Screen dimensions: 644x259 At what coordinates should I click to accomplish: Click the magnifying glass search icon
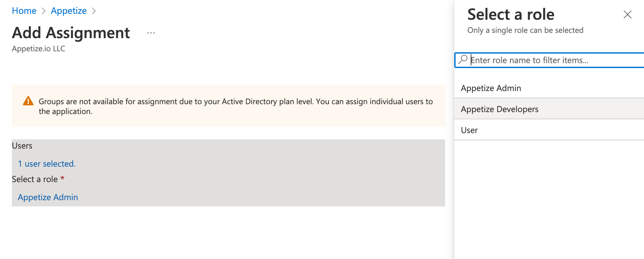[x=463, y=60]
